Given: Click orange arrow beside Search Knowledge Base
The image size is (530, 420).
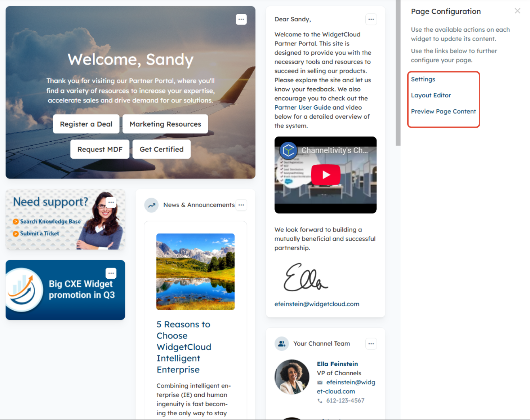Looking at the screenshot, I should [x=15, y=222].
